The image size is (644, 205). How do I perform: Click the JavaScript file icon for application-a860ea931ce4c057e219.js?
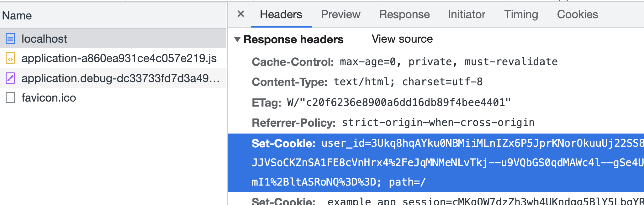10,58
